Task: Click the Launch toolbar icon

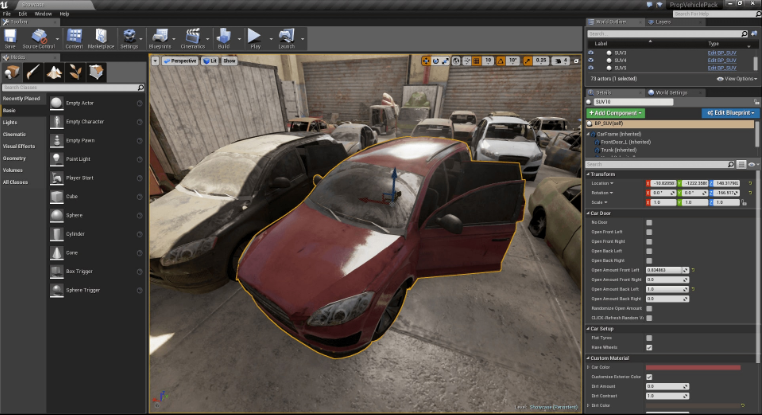Action: tap(286, 36)
